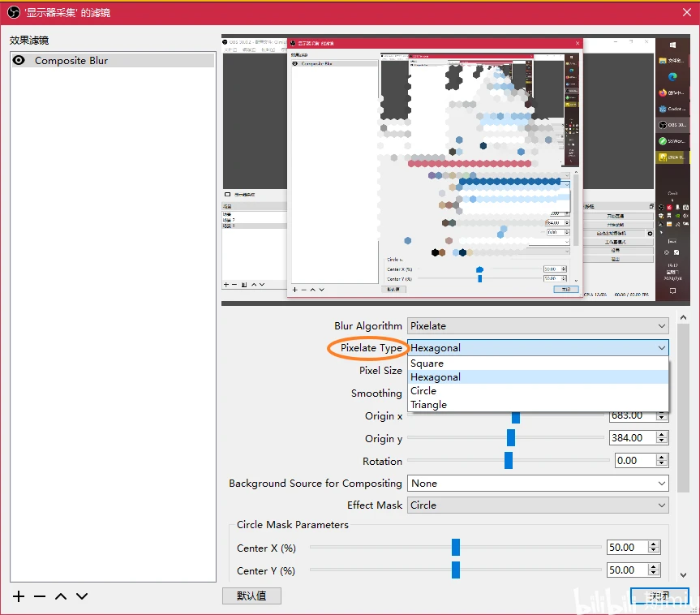Decrease Center Y with stepper down arrow

pos(654,574)
